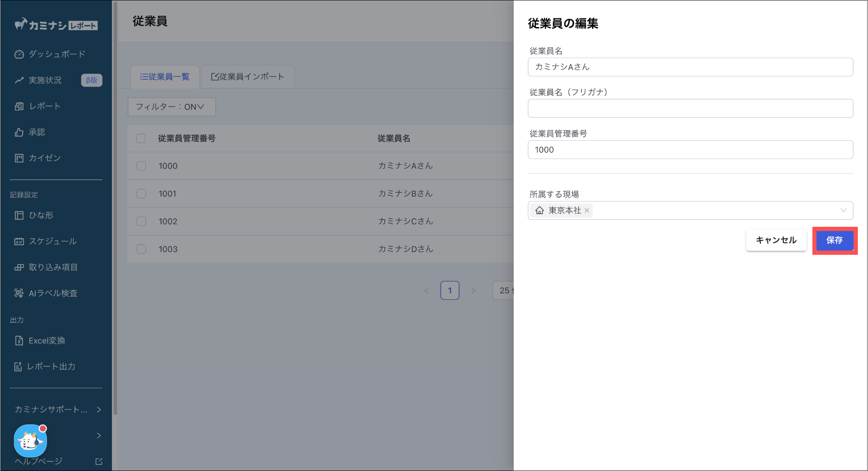Open カイゼン board icon
The width and height of the screenshot is (868, 471).
coord(19,158)
